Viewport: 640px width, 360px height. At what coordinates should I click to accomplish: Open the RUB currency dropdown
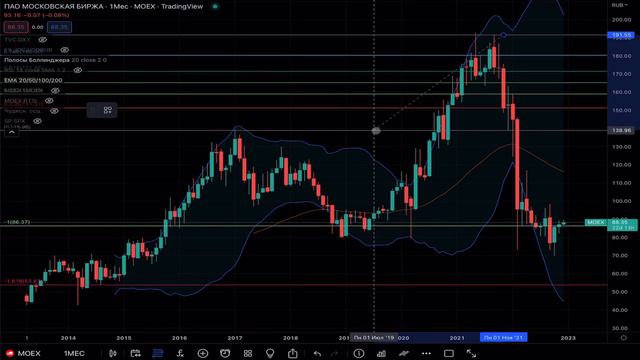[620, 5]
